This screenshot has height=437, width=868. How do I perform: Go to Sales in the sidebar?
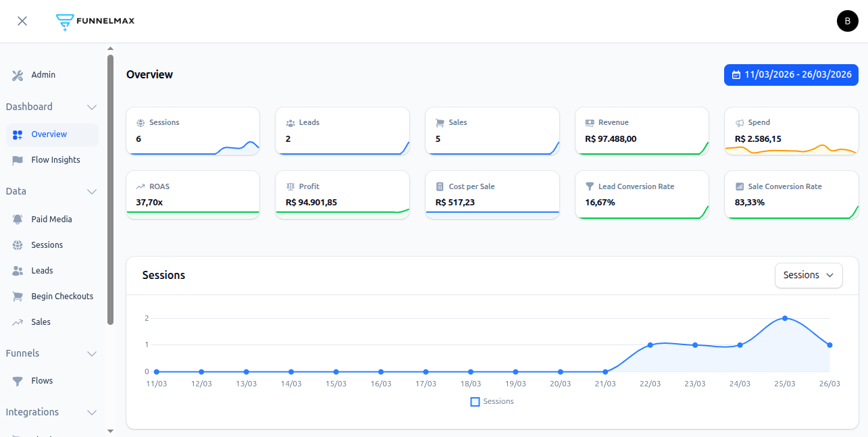click(41, 322)
